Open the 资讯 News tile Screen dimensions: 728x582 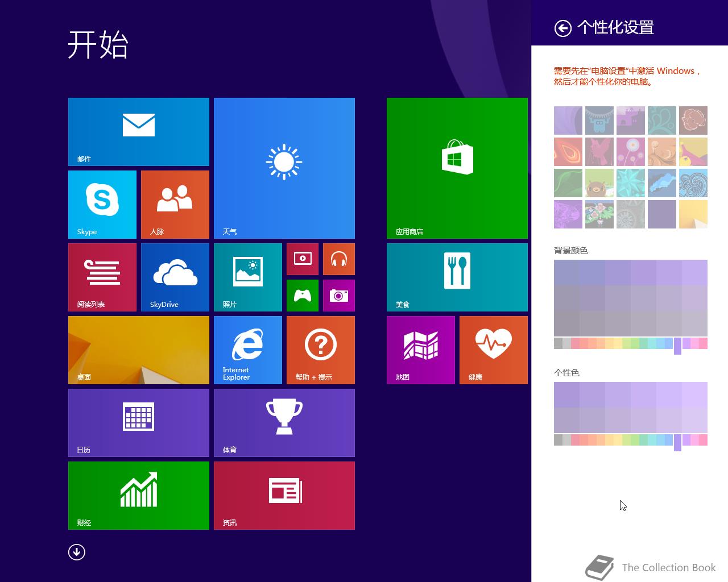click(x=284, y=496)
